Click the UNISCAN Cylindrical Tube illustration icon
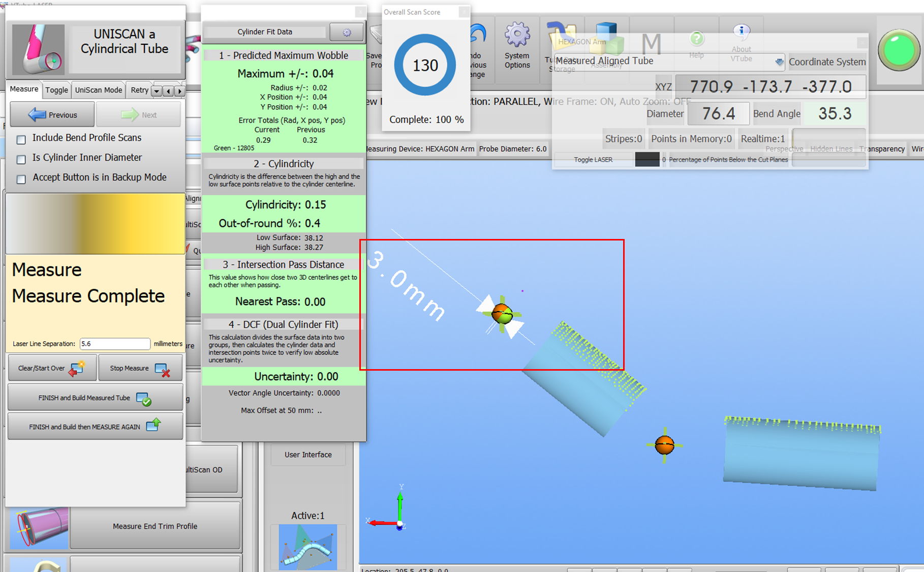This screenshot has height=572, width=924. pyautogui.click(x=38, y=49)
